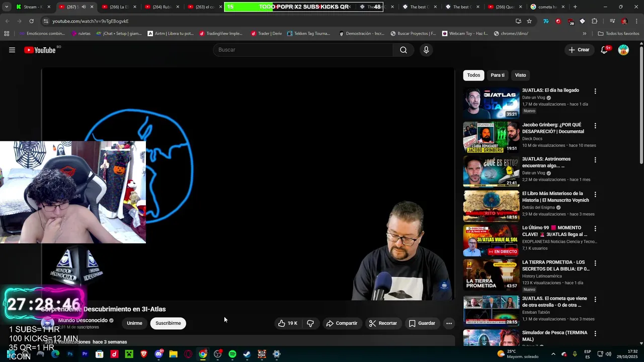Switch to the '(266) La E' tab
This screenshot has width=644, height=362.
click(x=118, y=7)
